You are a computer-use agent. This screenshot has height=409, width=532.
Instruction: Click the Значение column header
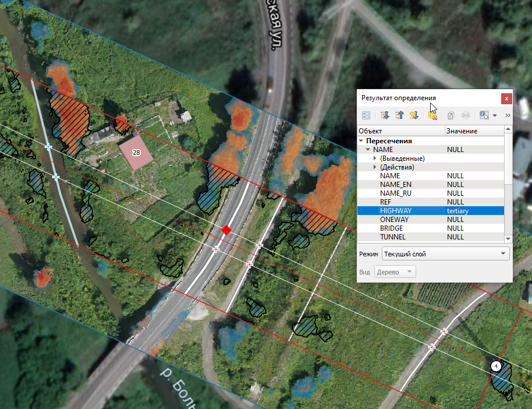click(x=474, y=131)
